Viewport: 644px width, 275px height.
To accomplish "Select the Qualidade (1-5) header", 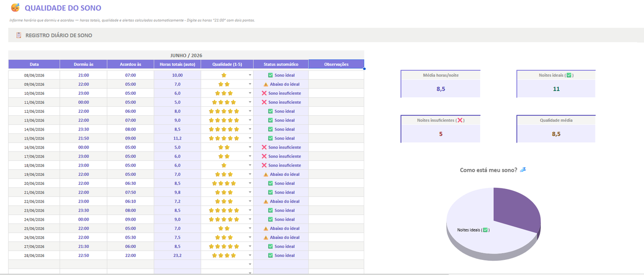I will [x=227, y=64].
